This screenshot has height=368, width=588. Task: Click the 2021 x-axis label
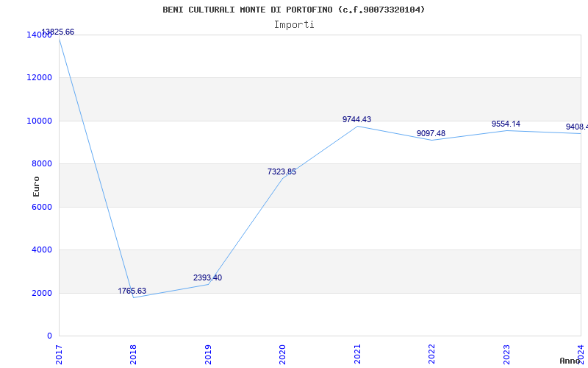[357, 355]
